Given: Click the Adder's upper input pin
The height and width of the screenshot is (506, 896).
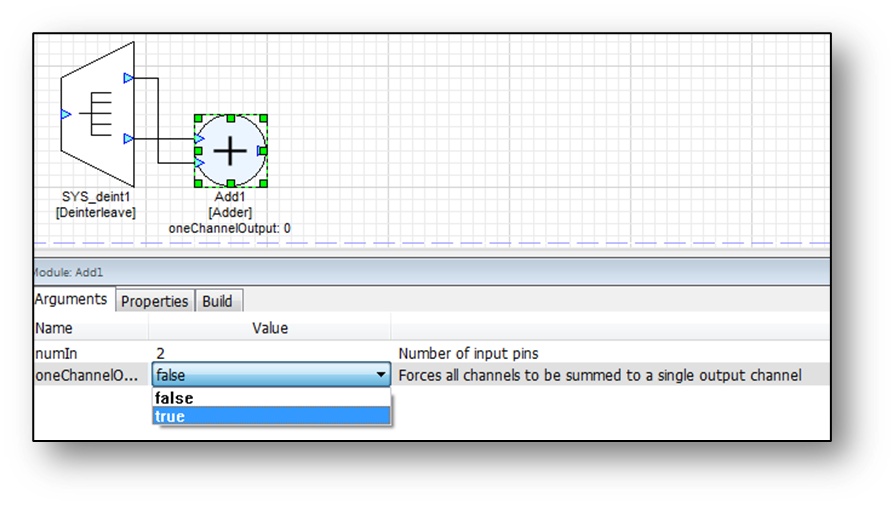Looking at the screenshot, I should pyautogui.click(x=200, y=139).
